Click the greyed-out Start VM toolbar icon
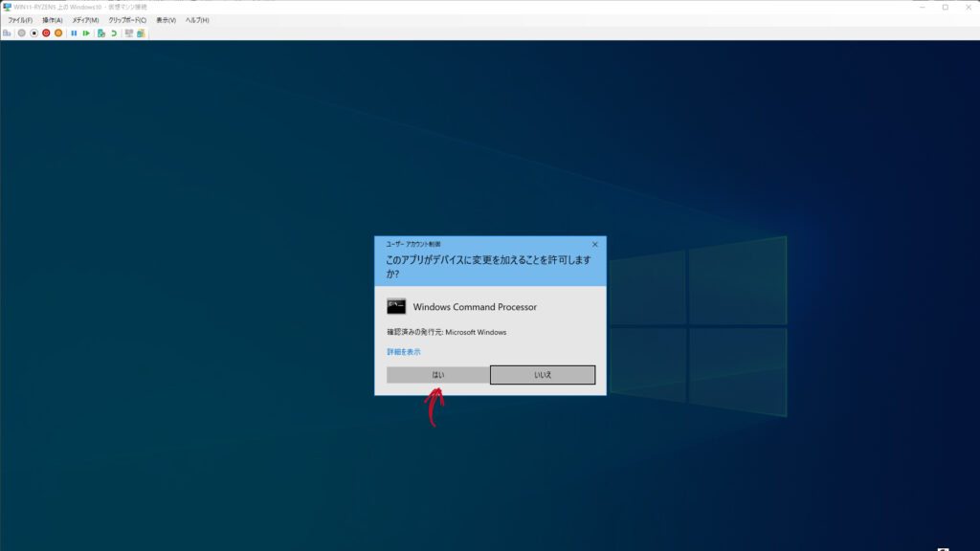This screenshot has height=551, width=980. 22,33
